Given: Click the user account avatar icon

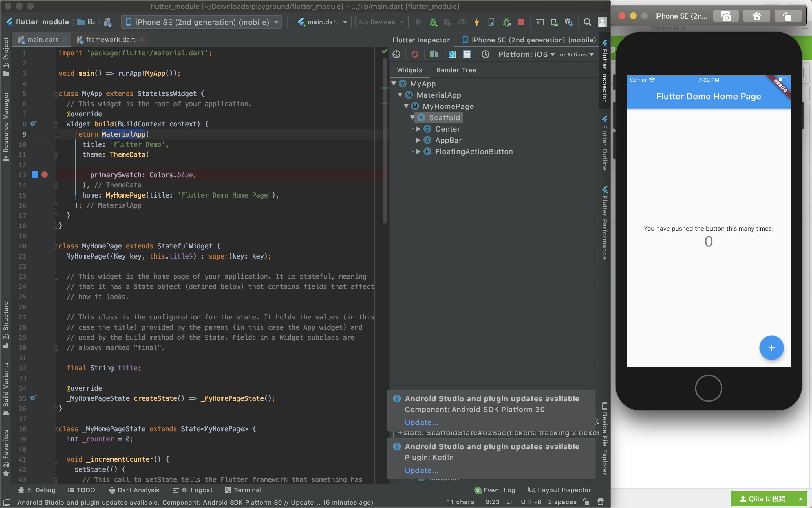Looking at the screenshot, I should coord(602,22).
